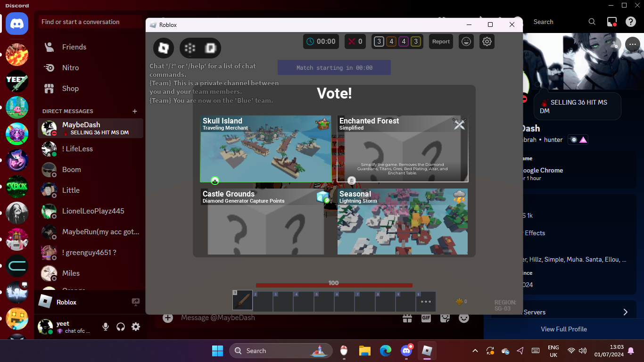Vote for Skull Island map
Screen dimensions: 644x362
coord(265,149)
